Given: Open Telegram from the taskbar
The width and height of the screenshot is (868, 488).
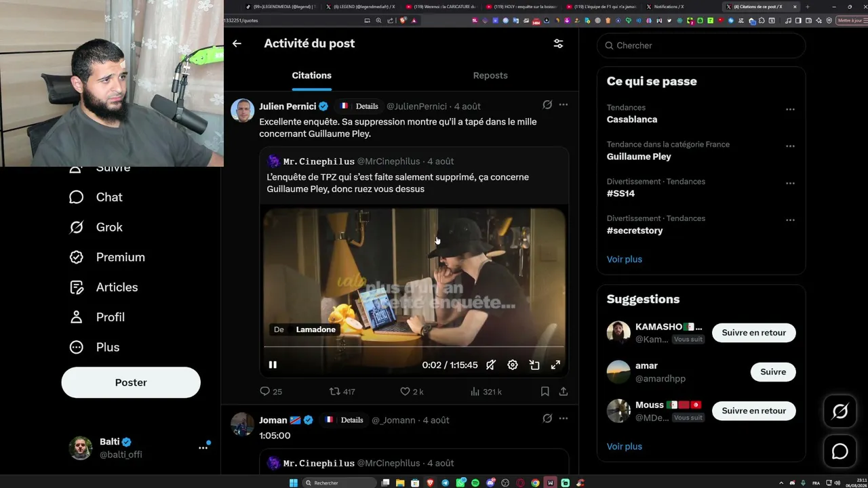Looking at the screenshot, I should coord(446,483).
